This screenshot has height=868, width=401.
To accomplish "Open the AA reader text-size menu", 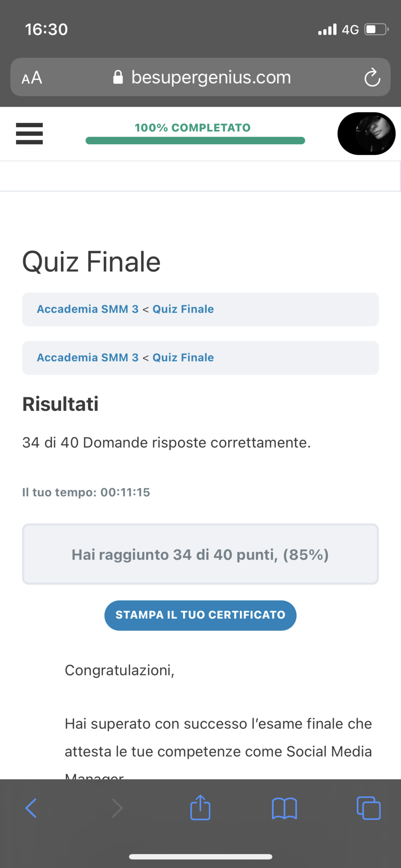I will click(x=32, y=78).
